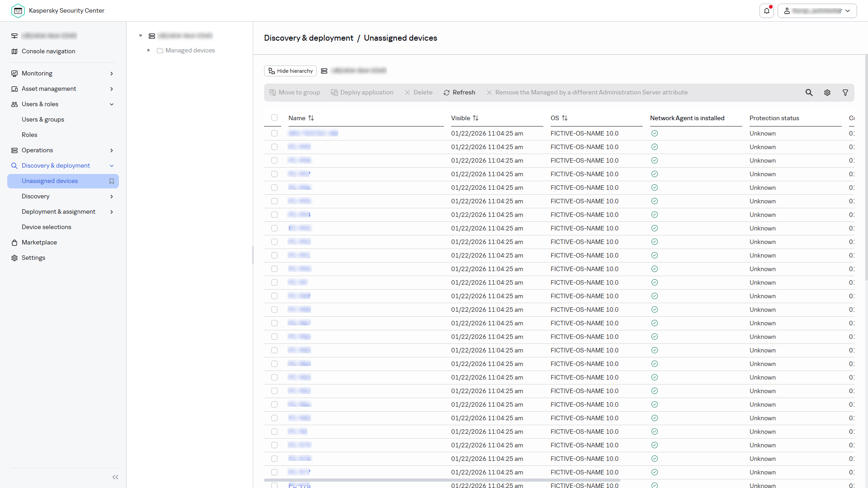Click the Hide hierarchy button
This screenshot has height=488, width=868.
click(x=290, y=71)
